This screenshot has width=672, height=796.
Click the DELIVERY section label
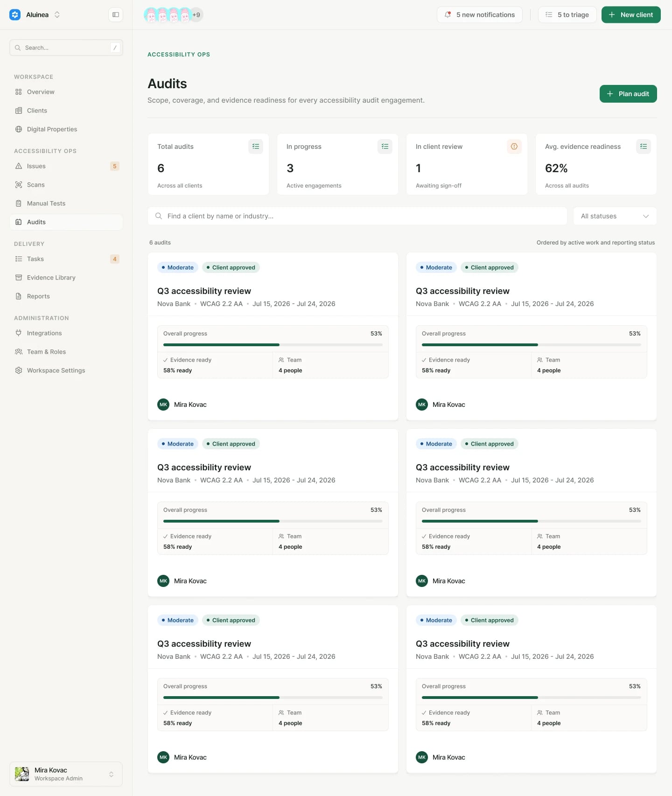pos(29,244)
